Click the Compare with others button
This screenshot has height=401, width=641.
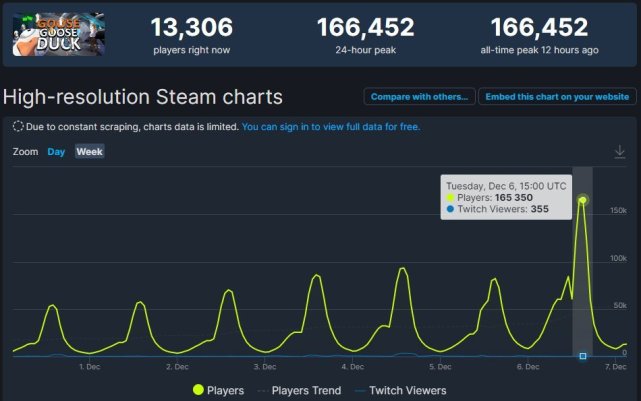click(419, 96)
